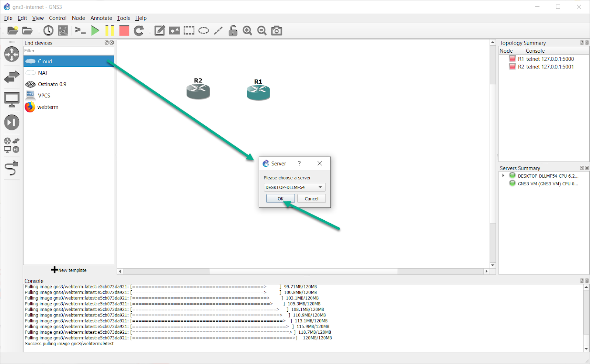The image size is (590, 364).
Task: Close the Server dialog
Action: 320,163
